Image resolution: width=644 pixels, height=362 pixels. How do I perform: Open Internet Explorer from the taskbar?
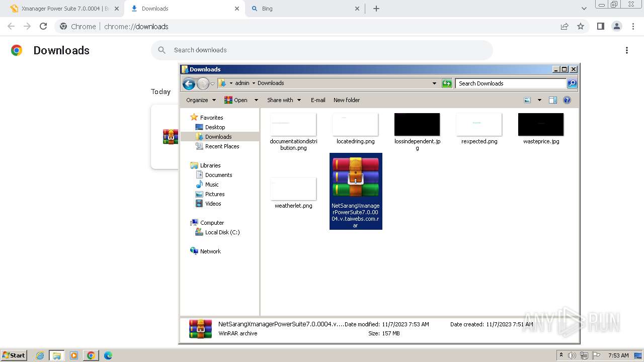(x=40, y=355)
